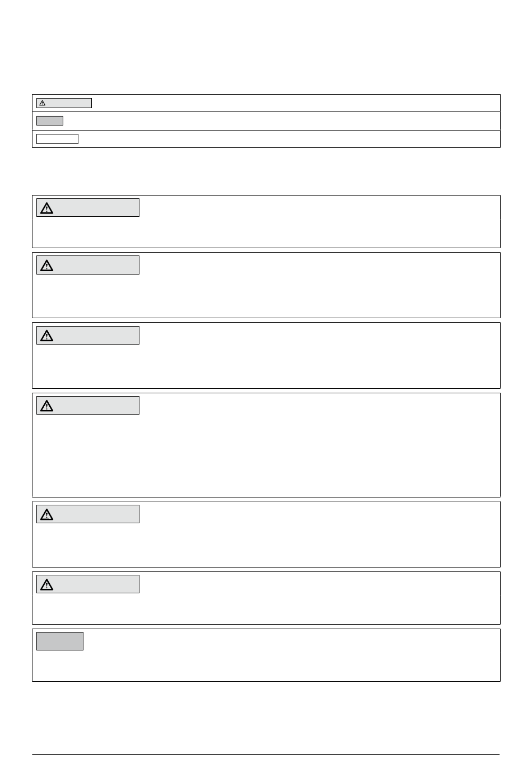The width and height of the screenshot is (532, 772).
Task: Click the light gray label bar of the first warning panel
Action: [88, 208]
